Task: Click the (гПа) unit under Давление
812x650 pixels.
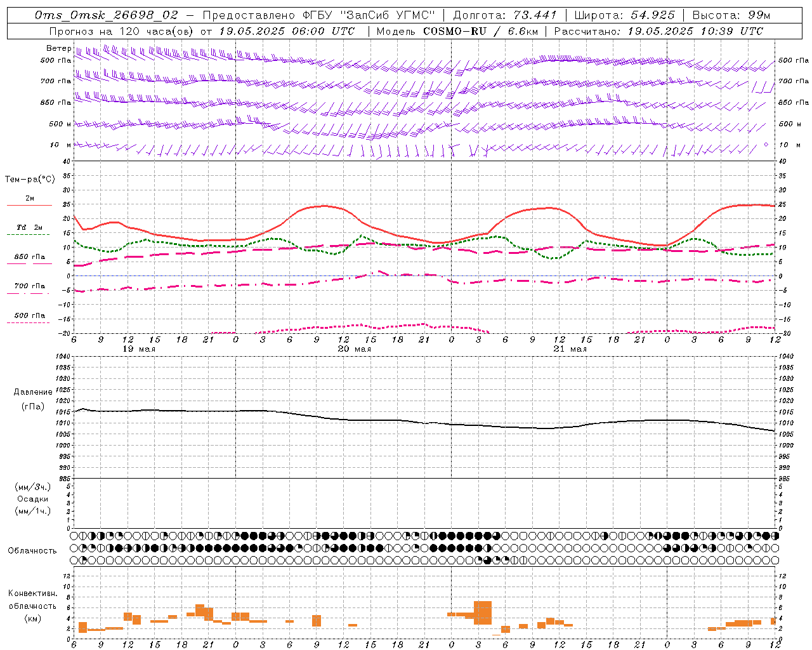Action: [x=32, y=406]
